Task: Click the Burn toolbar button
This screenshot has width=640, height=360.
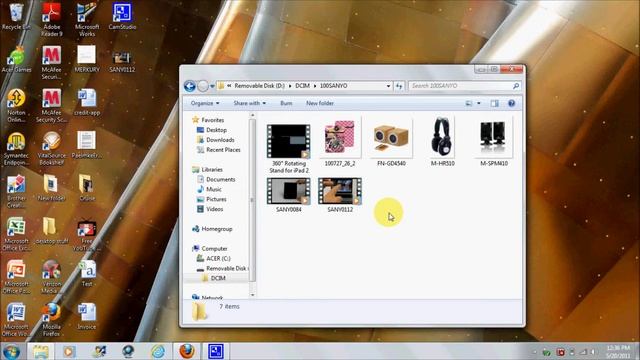Action: (x=286, y=104)
